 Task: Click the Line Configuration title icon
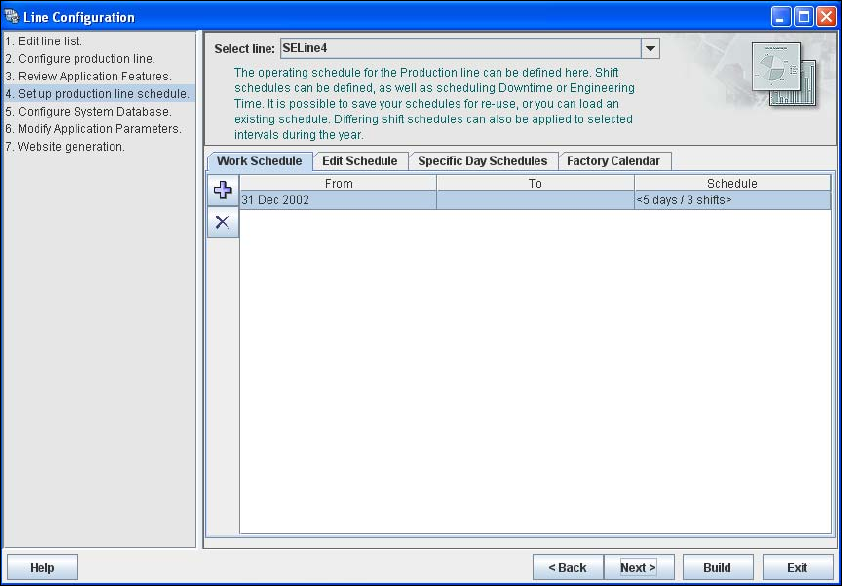tap(11, 17)
